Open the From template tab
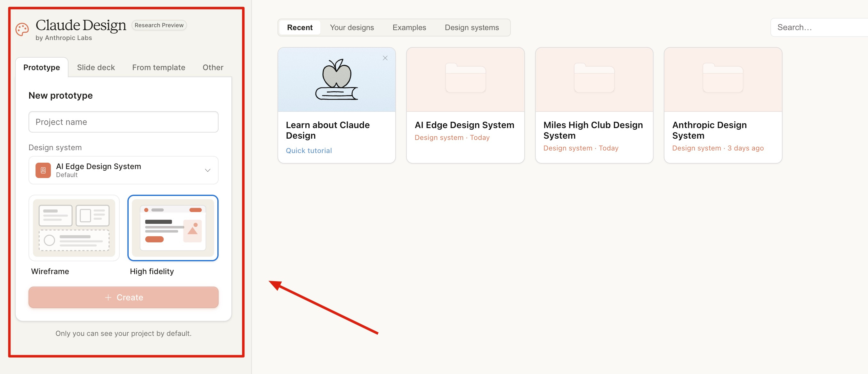The height and width of the screenshot is (374, 868). click(158, 68)
